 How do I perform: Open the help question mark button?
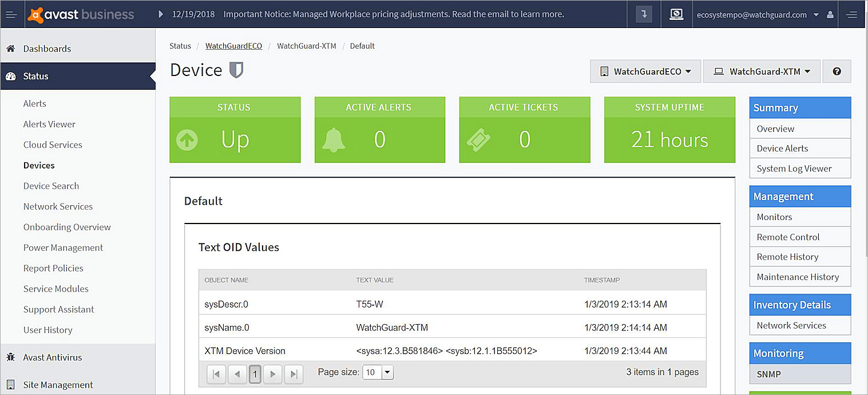(837, 71)
